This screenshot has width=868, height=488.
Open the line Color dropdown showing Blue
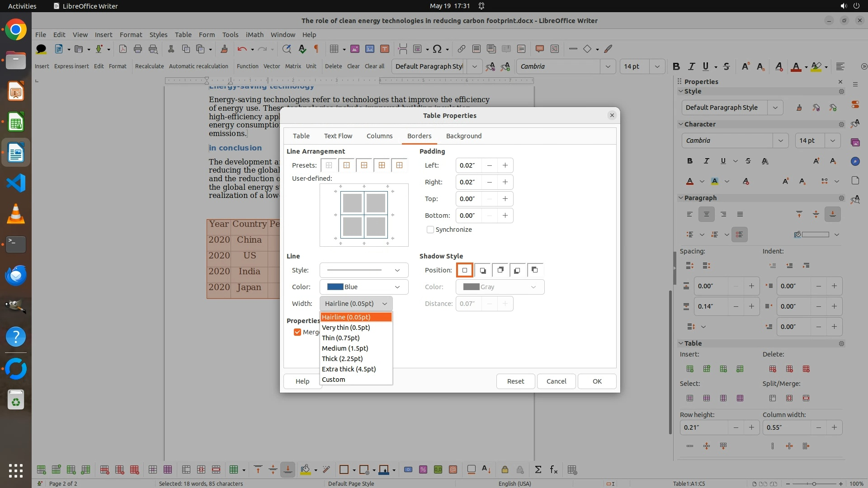pyautogui.click(x=363, y=287)
